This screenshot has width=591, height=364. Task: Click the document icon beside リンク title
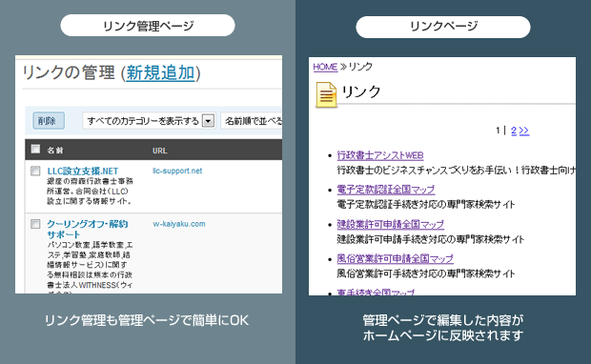pos(326,95)
